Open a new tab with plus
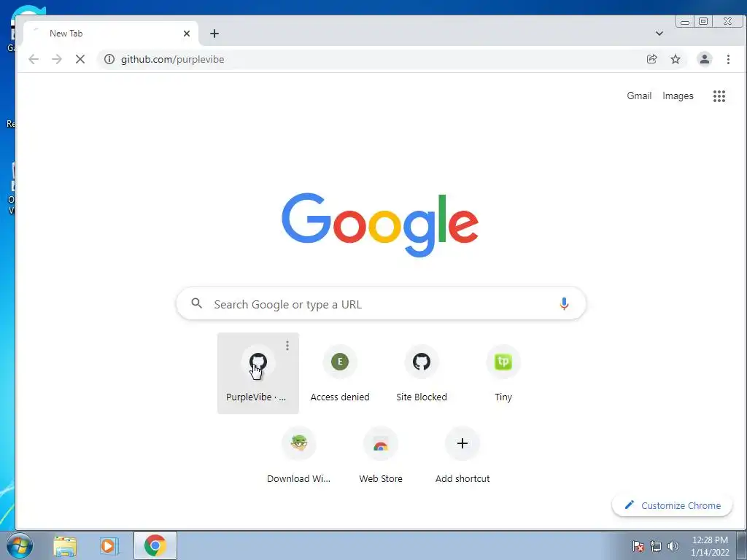 tap(214, 34)
